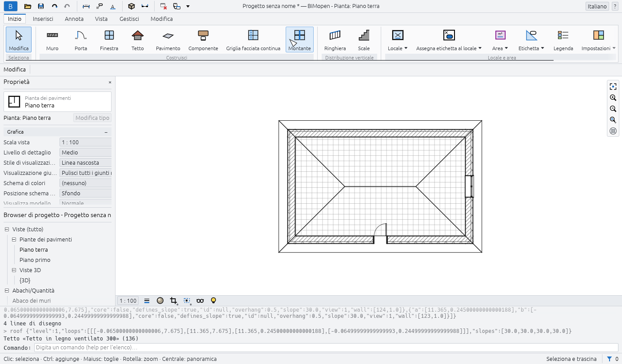
Task: Open the Annota ribbon tab
Action: [x=74, y=19]
